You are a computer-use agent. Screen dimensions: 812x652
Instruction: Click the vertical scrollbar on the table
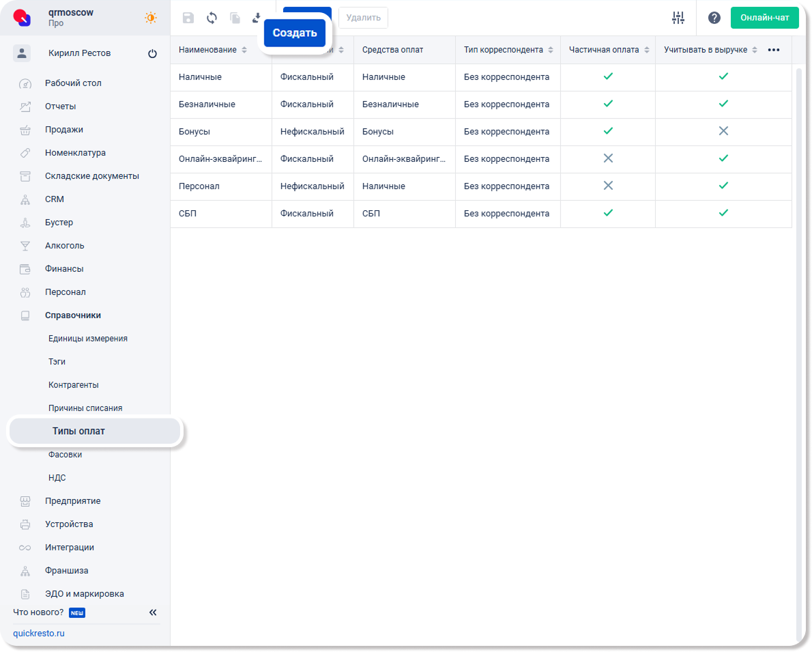click(800, 341)
